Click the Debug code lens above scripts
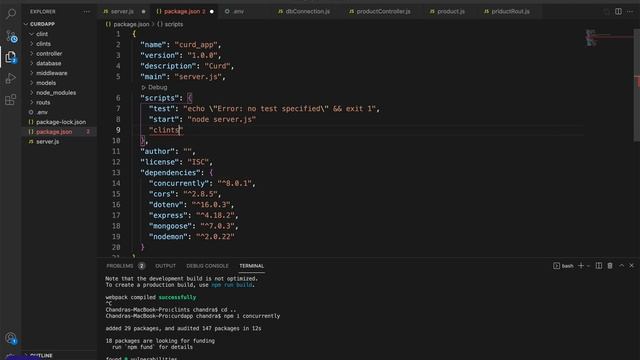 tap(154, 87)
